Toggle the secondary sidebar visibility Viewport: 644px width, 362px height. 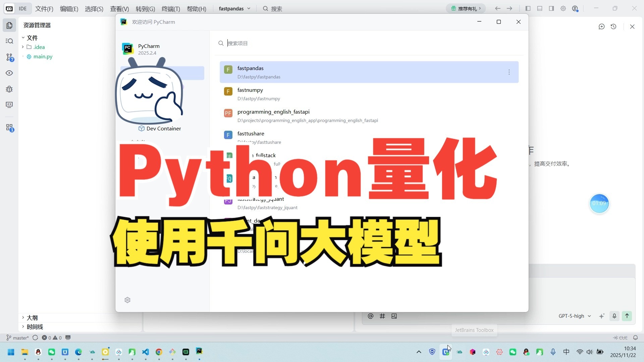[551, 8]
